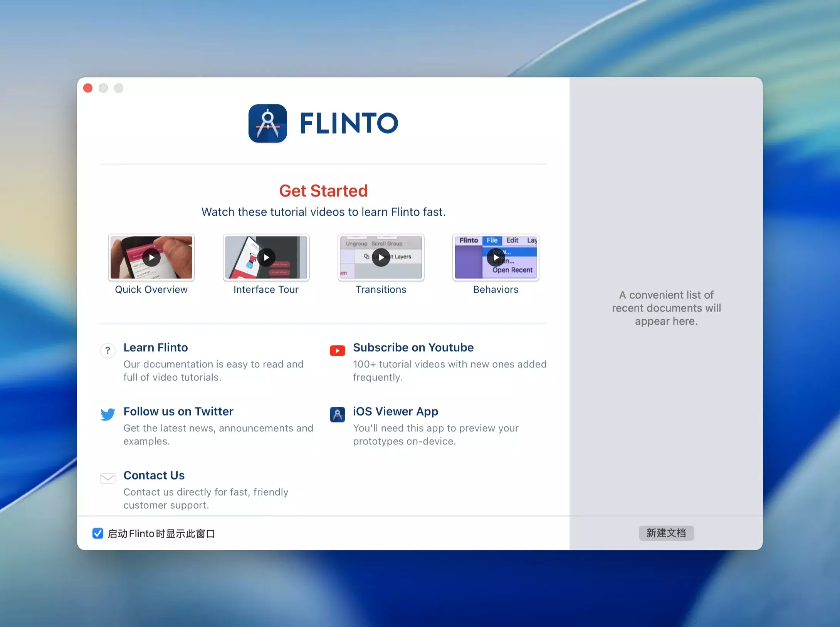The height and width of the screenshot is (627, 840).
Task: Click the blue Twitter bird icon
Action: [x=108, y=414]
